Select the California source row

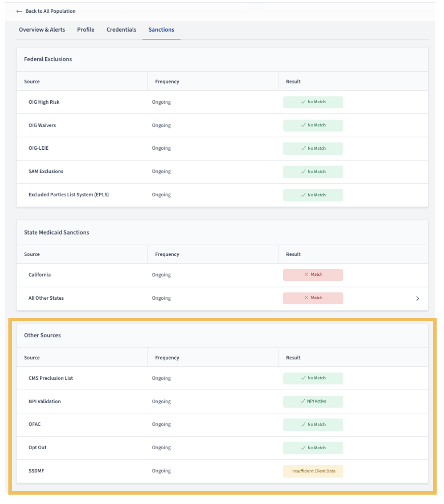click(x=222, y=275)
